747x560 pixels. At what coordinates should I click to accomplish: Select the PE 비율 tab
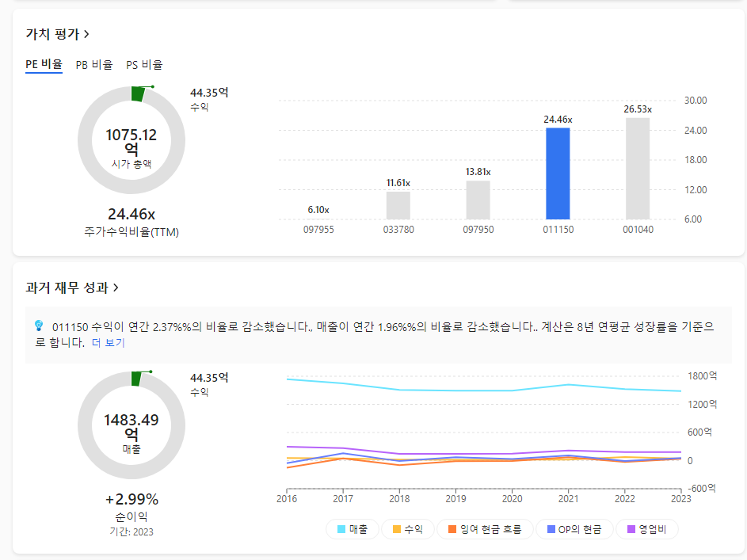coord(44,64)
